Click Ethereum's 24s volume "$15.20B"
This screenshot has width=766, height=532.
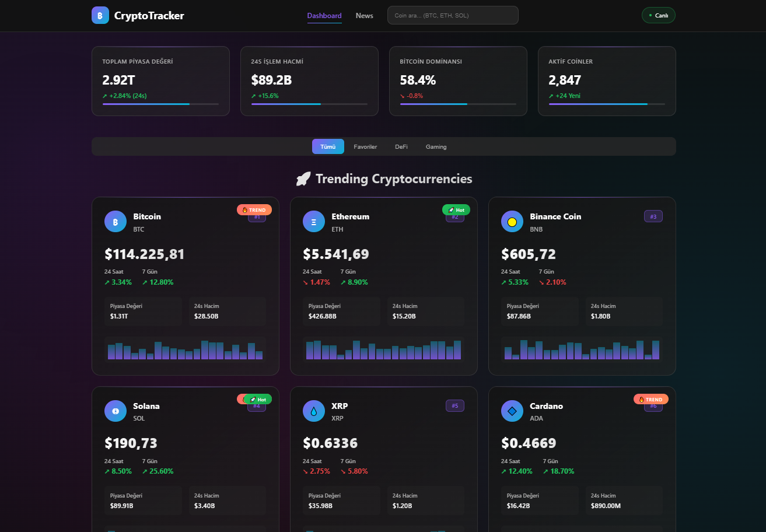pos(404,316)
